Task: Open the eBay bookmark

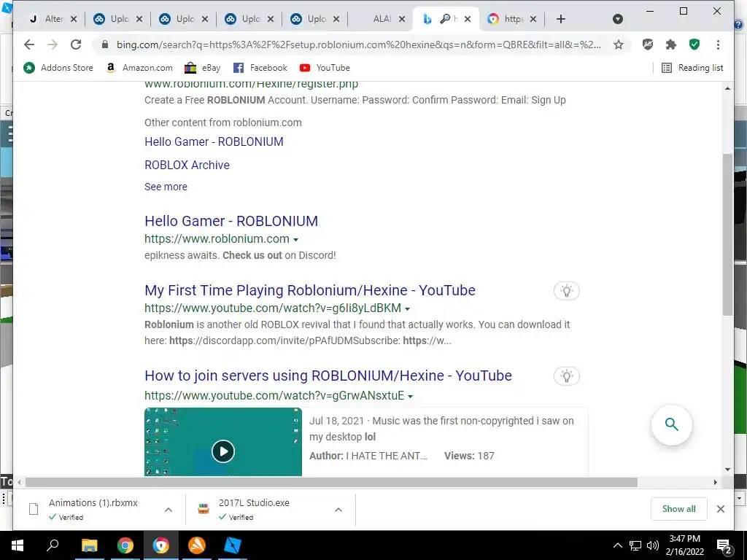Action: [203, 68]
